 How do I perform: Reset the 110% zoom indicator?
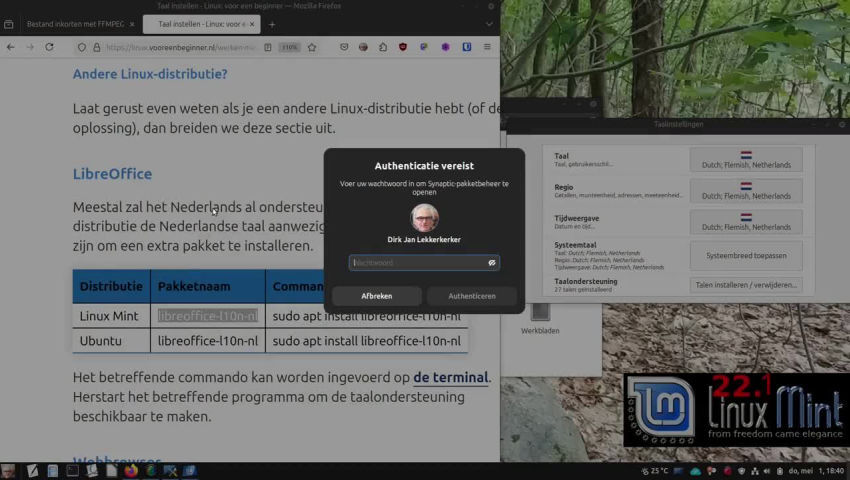pyautogui.click(x=289, y=47)
